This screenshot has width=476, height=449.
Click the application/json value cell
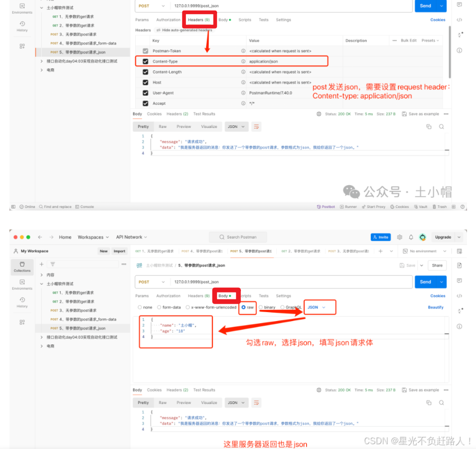tap(294, 61)
